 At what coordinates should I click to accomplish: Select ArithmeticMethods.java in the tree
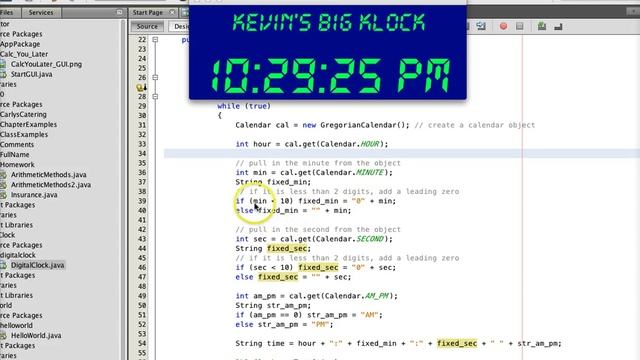(x=49, y=175)
